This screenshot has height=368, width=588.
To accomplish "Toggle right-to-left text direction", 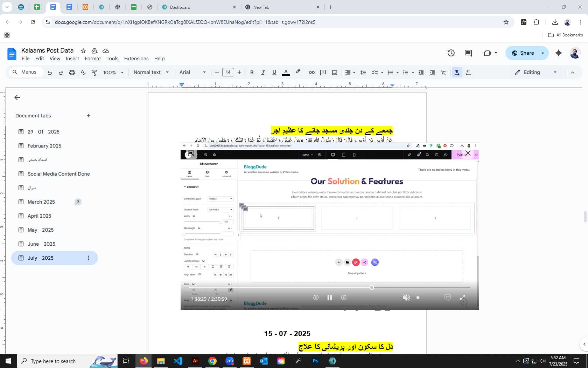I will pyautogui.click(x=468, y=73).
